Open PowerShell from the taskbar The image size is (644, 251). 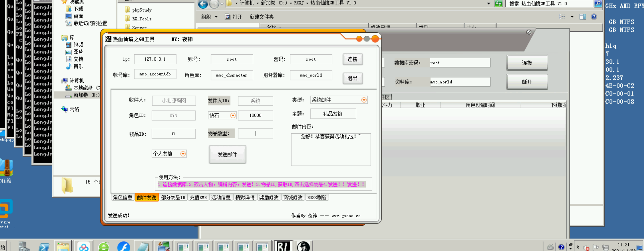[44, 247]
